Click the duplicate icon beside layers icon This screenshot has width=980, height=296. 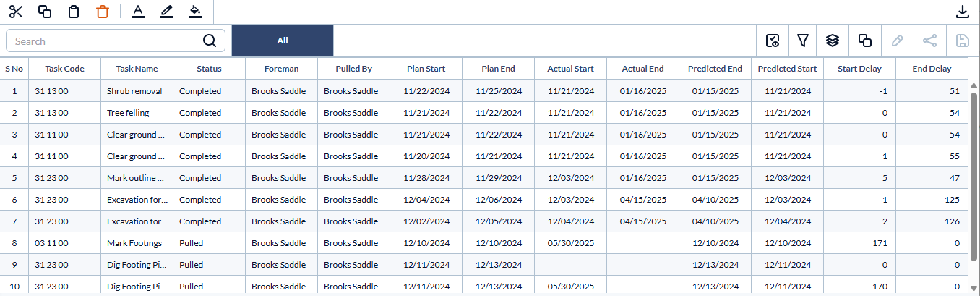[864, 41]
